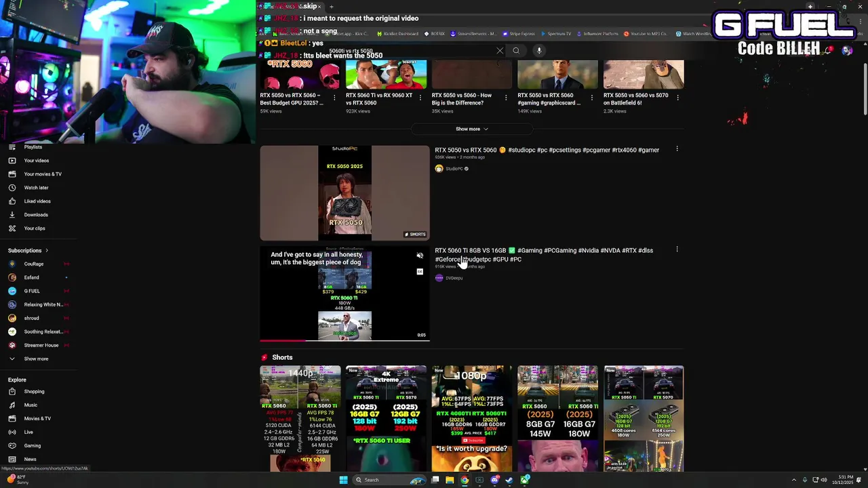Open File Explorer from taskbar
This screenshot has height=488, width=868.
coord(450,480)
